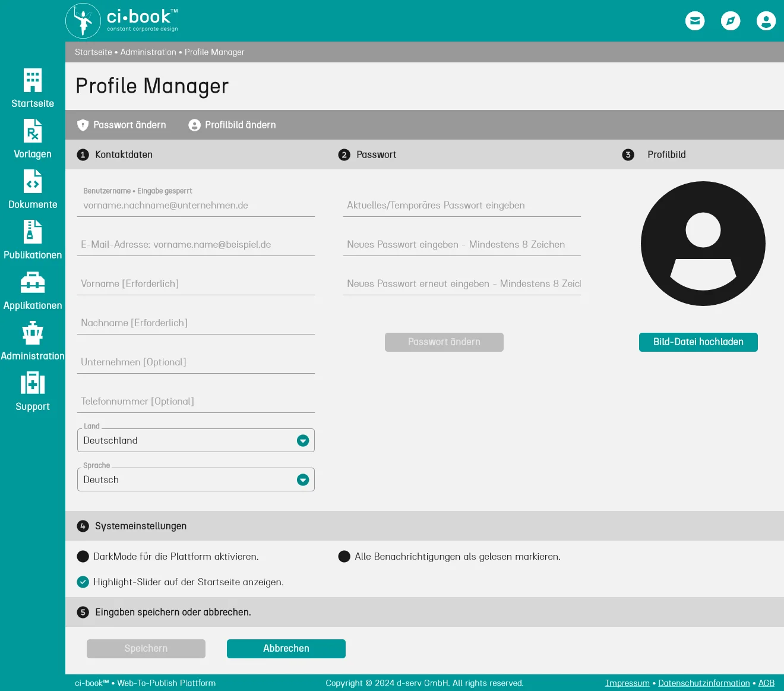784x691 pixels.
Task: Click the mail envelope icon in header
Action: (695, 21)
